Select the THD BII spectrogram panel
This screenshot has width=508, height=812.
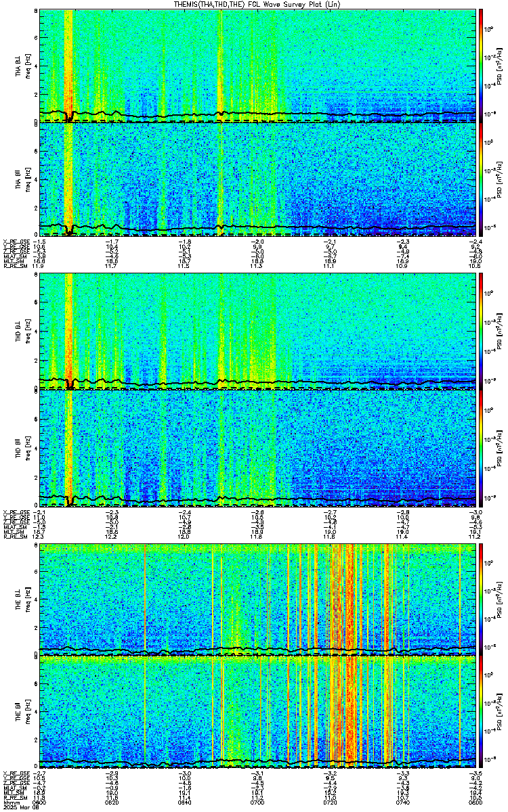[257, 449]
